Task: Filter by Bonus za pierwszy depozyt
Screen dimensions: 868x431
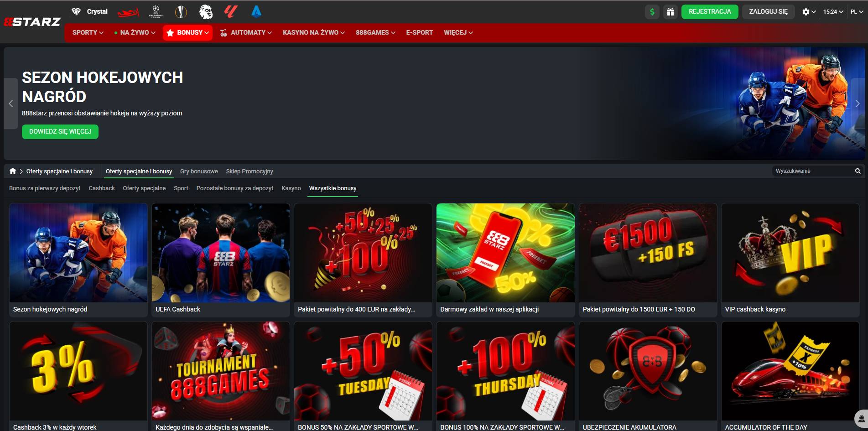Action: tap(45, 188)
